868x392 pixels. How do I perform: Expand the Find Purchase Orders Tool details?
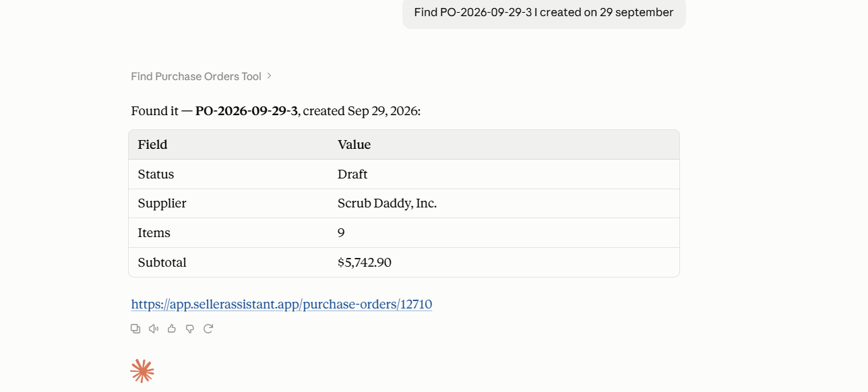click(201, 76)
